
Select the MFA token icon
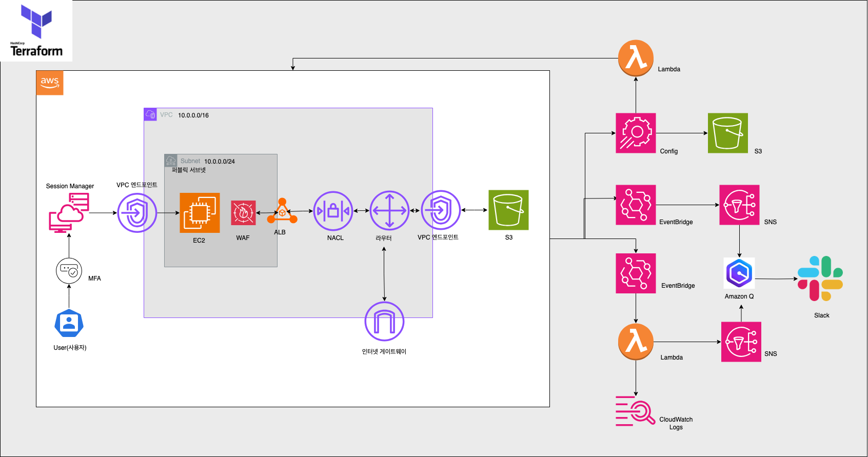[69, 271]
